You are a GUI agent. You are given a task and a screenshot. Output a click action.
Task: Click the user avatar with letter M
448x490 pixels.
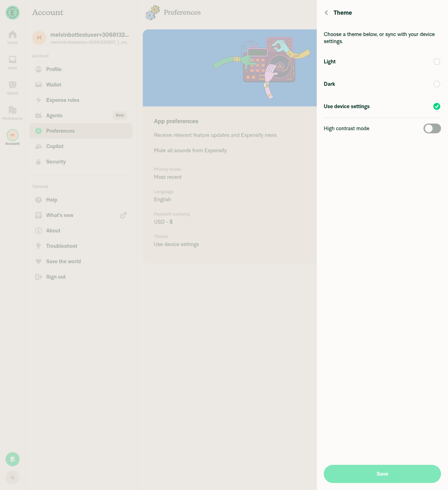click(39, 38)
